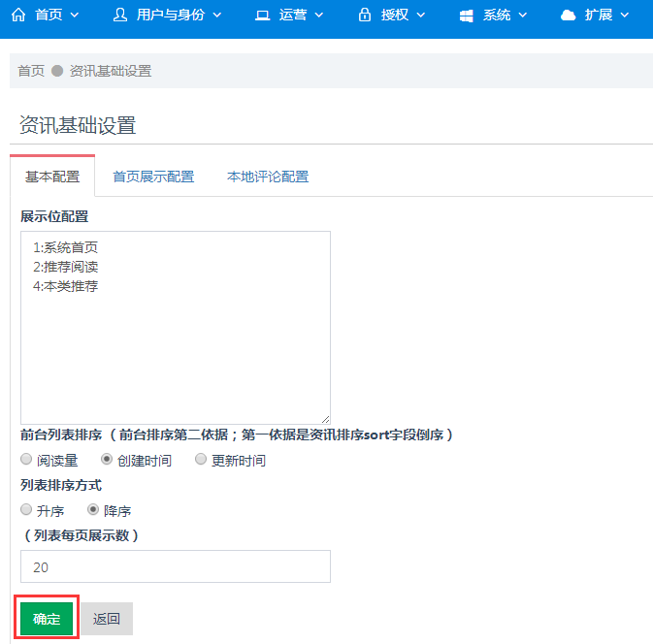Focus the items-per-page field showing 20
Screen dimensions: 653x644
[x=176, y=566]
